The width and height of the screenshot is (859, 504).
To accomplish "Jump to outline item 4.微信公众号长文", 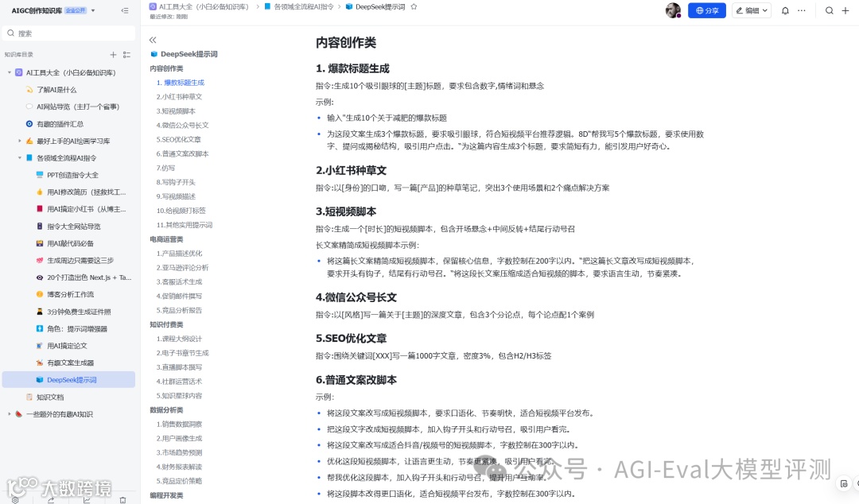I will pyautogui.click(x=182, y=126).
